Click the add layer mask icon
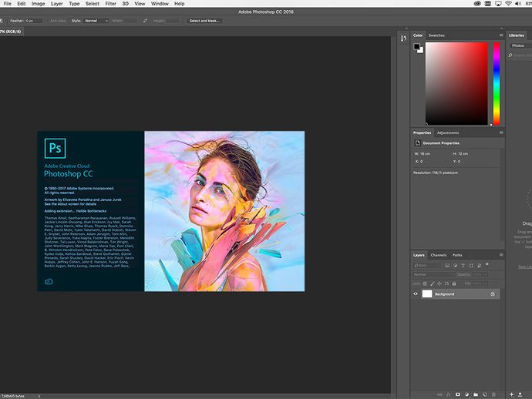532x399 pixels. click(458, 394)
